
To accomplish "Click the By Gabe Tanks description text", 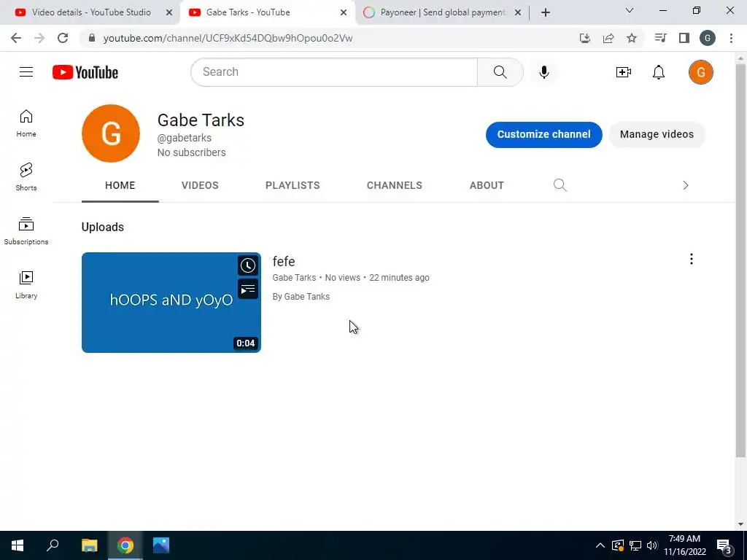I will [301, 297].
